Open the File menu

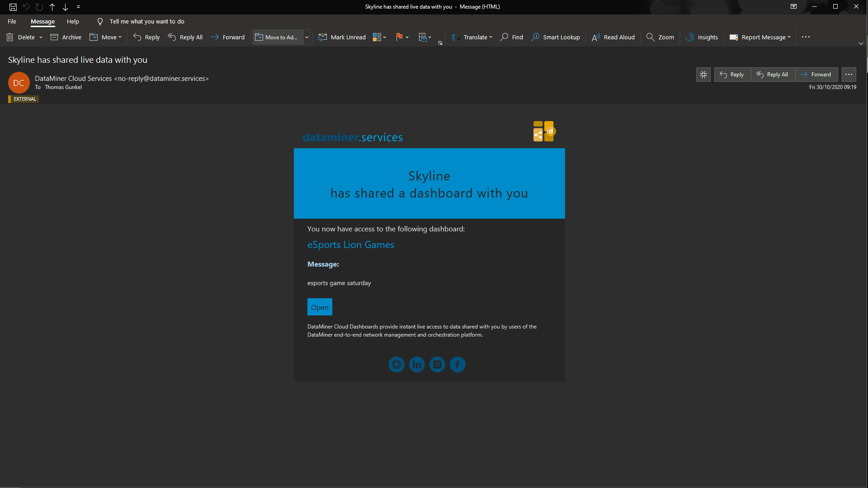point(12,21)
